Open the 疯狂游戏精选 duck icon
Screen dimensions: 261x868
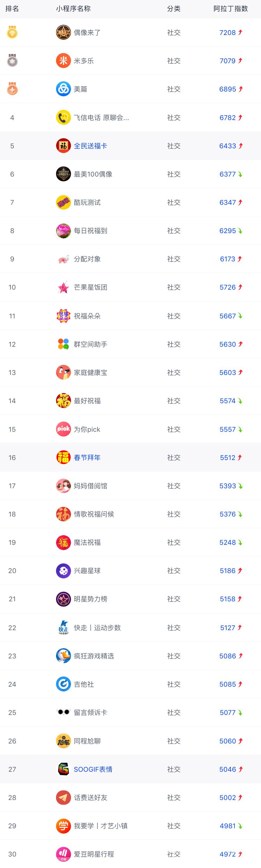(64, 656)
